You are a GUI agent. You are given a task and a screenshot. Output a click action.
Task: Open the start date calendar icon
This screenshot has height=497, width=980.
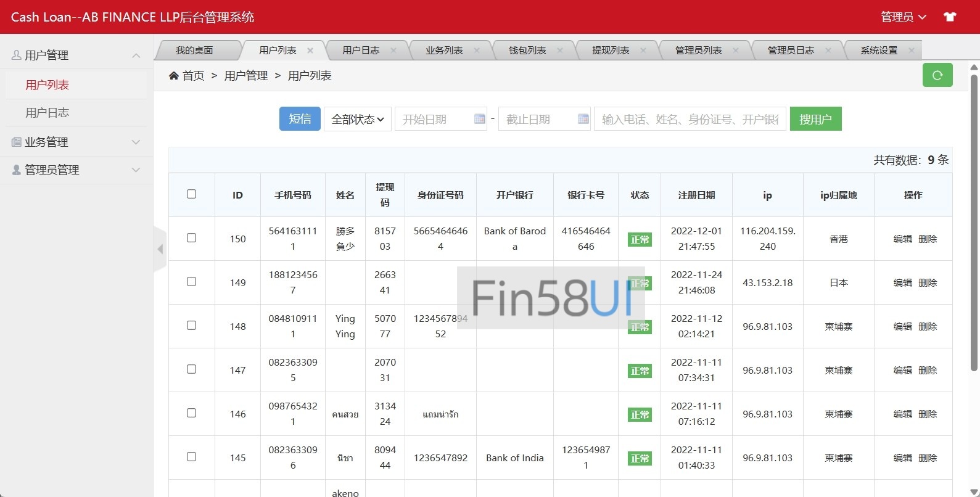[479, 119]
